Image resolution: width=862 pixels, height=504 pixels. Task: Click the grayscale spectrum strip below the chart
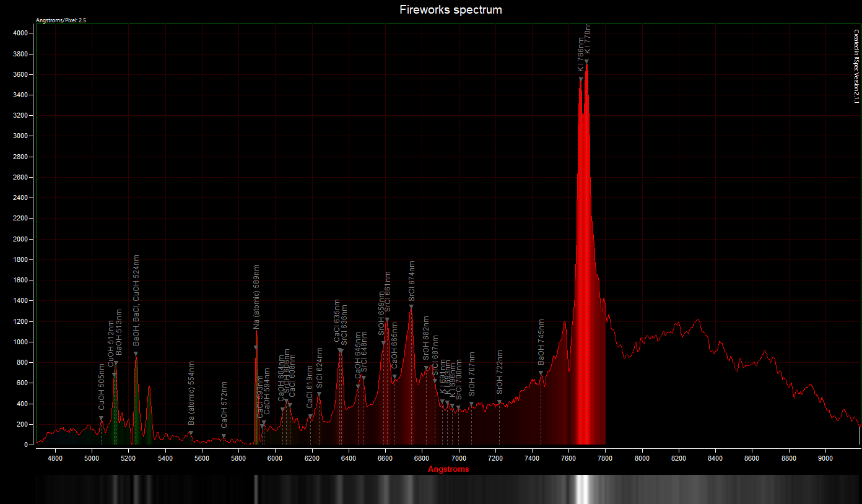coord(448,489)
